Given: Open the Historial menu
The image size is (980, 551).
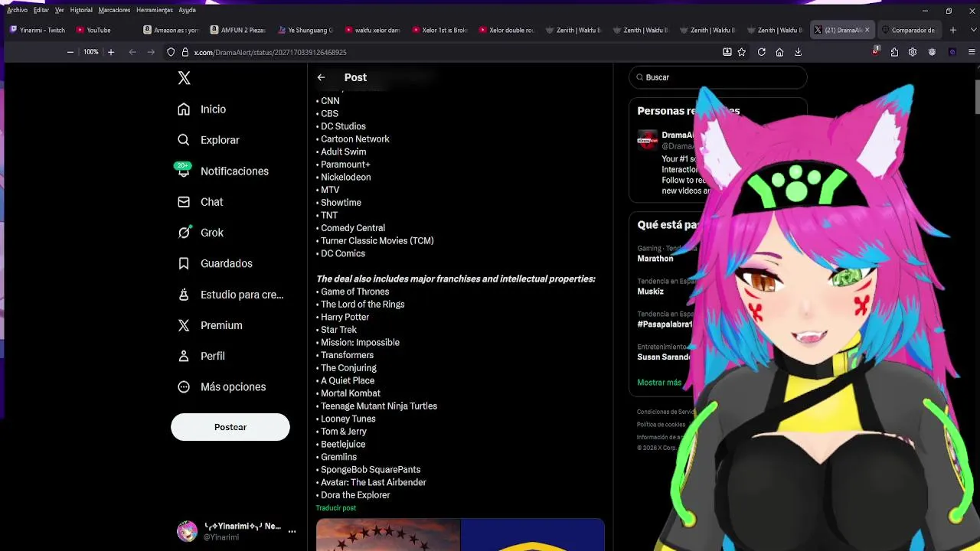Looking at the screenshot, I should coord(81,10).
